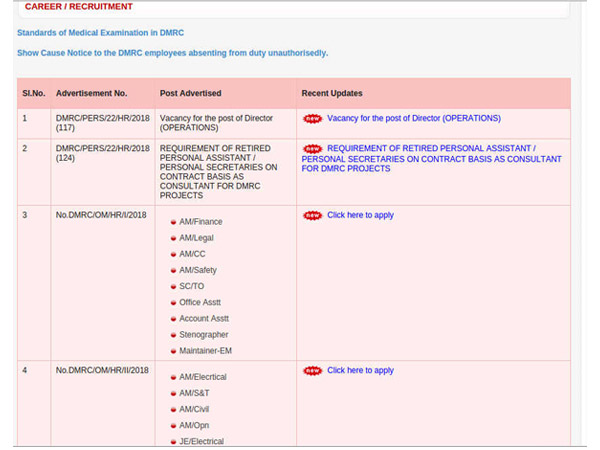Screen dimensions: 600x450
Task: Click the Account Asstt post entry
Action: 204,318
